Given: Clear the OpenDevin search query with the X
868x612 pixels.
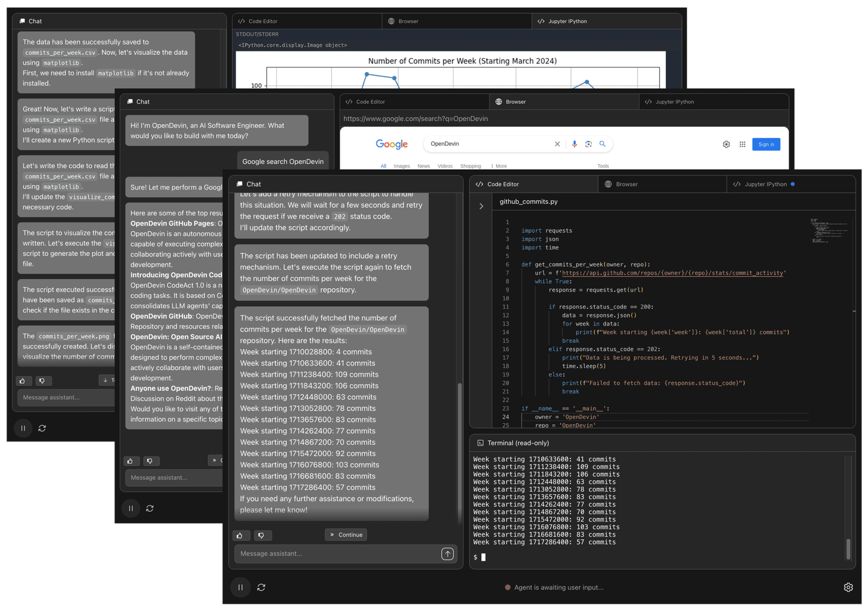Looking at the screenshot, I should pyautogui.click(x=558, y=144).
